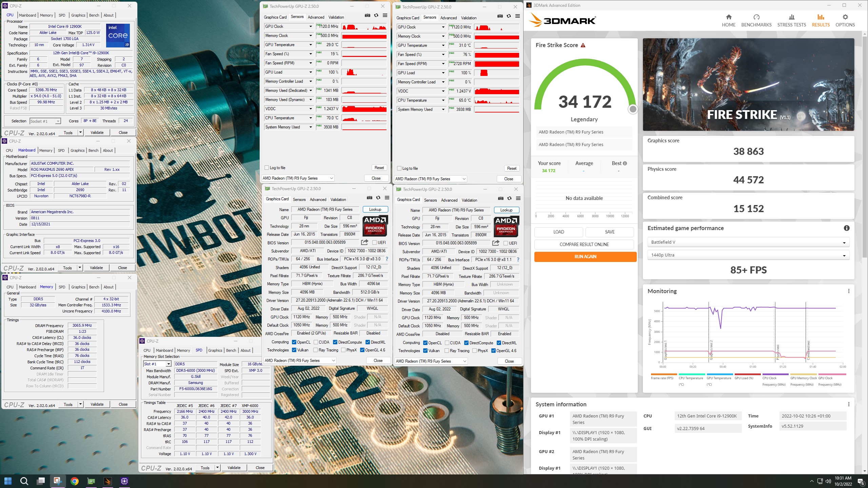This screenshot has height=488, width=868.
Task: Click Bus Interface question mark in bottom-left GPU-Z
Action: point(387,259)
